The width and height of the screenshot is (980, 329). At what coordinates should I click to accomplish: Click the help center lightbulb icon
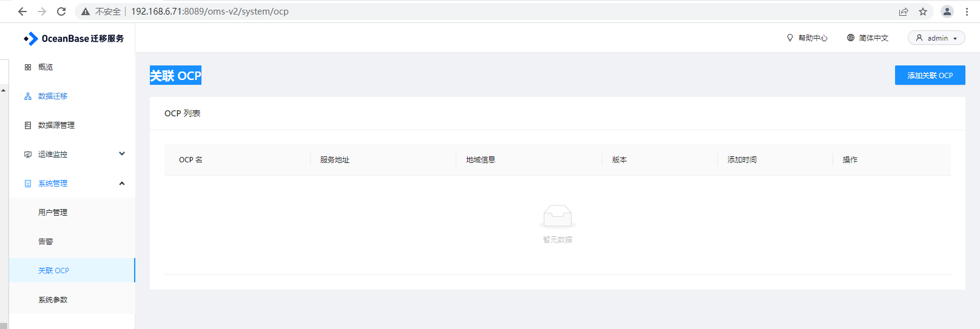pyautogui.click(x=790, y=38)
